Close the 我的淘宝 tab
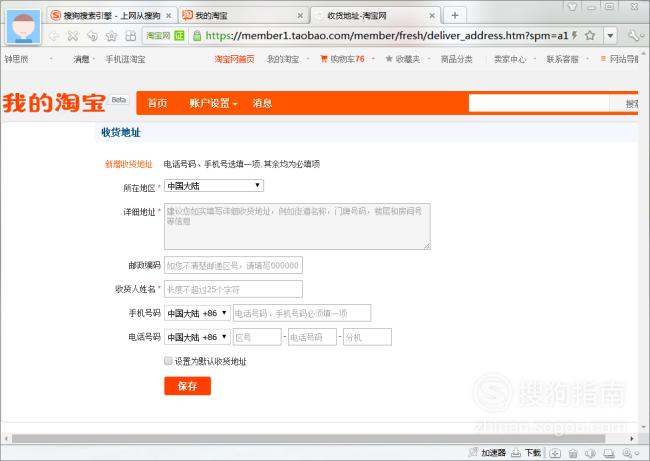 point(300,16)
